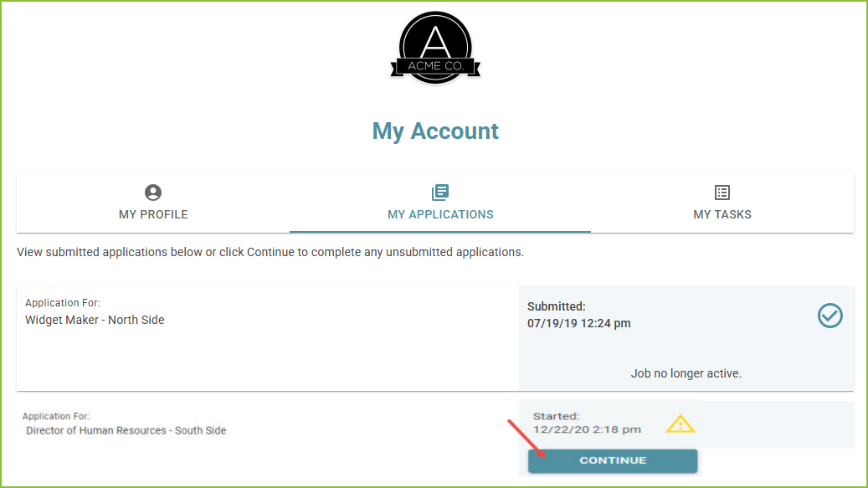
Task: Click the 'Started:' label
Action: pyautogui.click(x=556, y=416)
